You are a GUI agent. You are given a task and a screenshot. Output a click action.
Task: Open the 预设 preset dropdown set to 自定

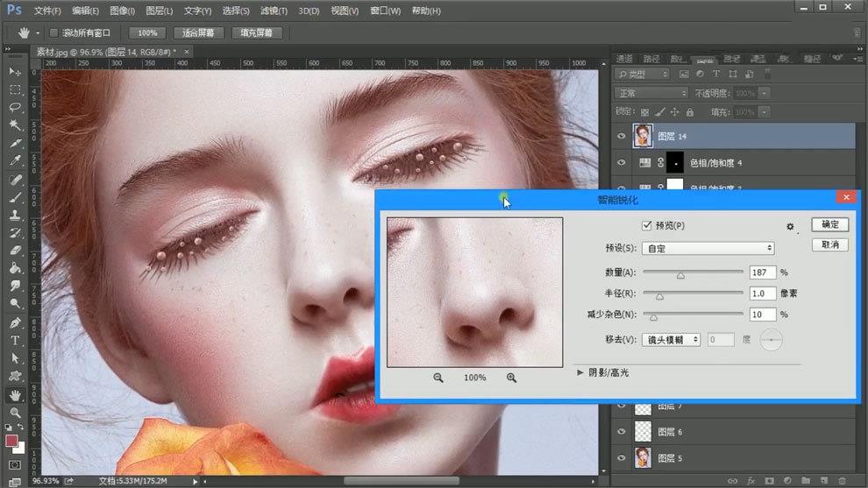(708, 249)
